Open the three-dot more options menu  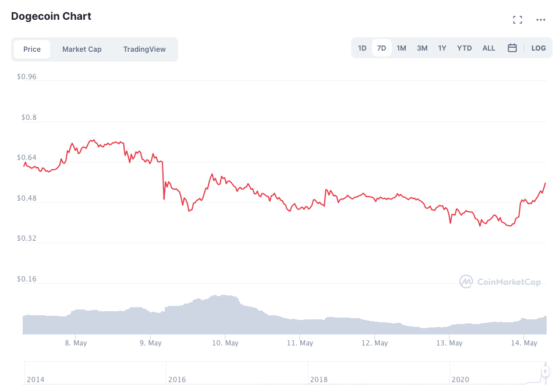(541, 20)
